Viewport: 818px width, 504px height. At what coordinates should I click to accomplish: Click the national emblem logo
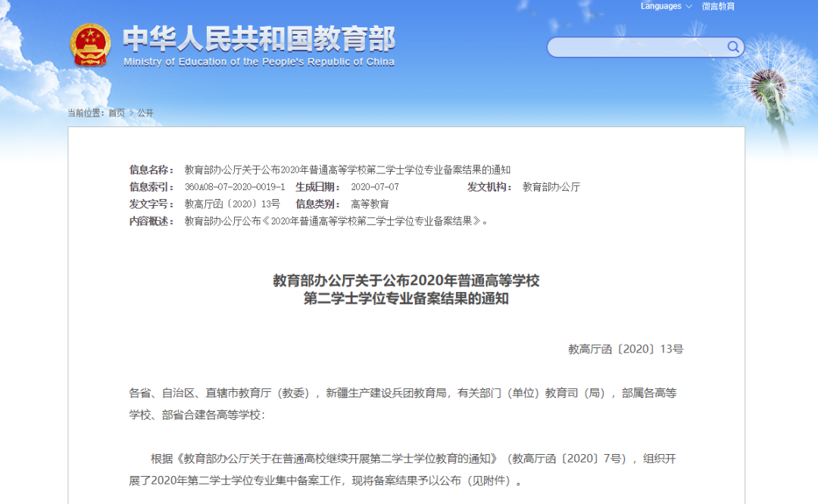coord(90,45)
